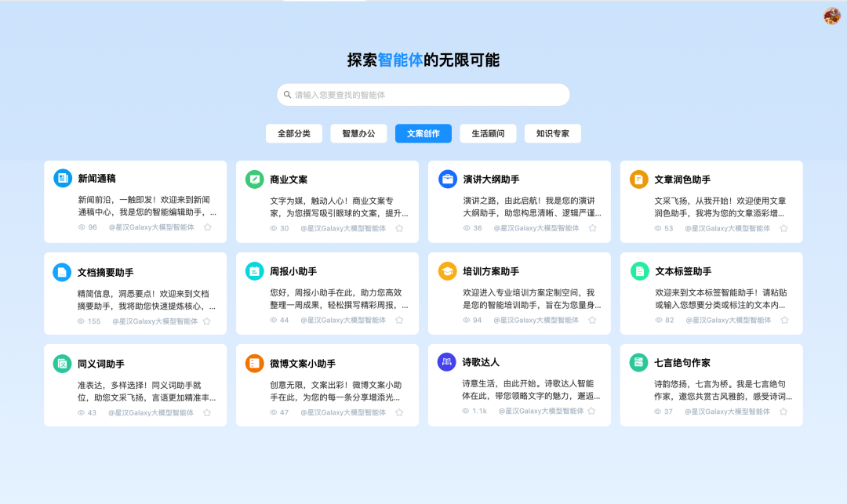The height and width of the screenshot is (504, 847).
Task: Select the 全部分类 category tab
Action: [x=294, y=133]
